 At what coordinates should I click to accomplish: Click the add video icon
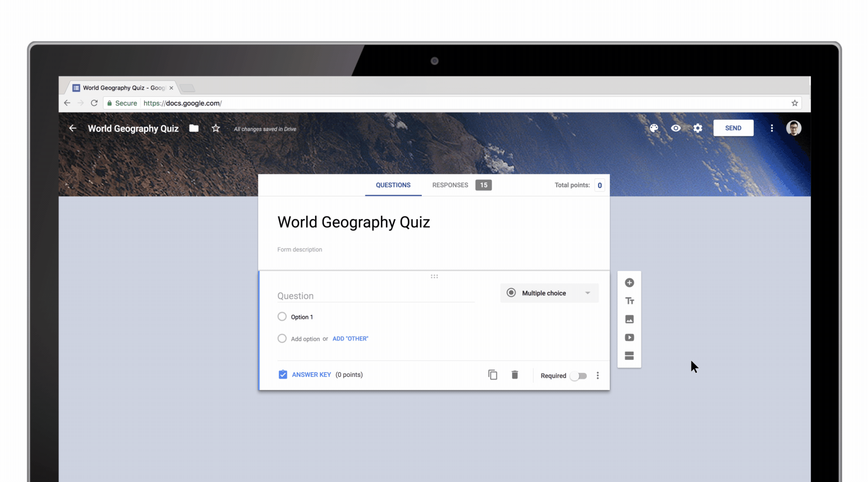click(x=629, y=337)
